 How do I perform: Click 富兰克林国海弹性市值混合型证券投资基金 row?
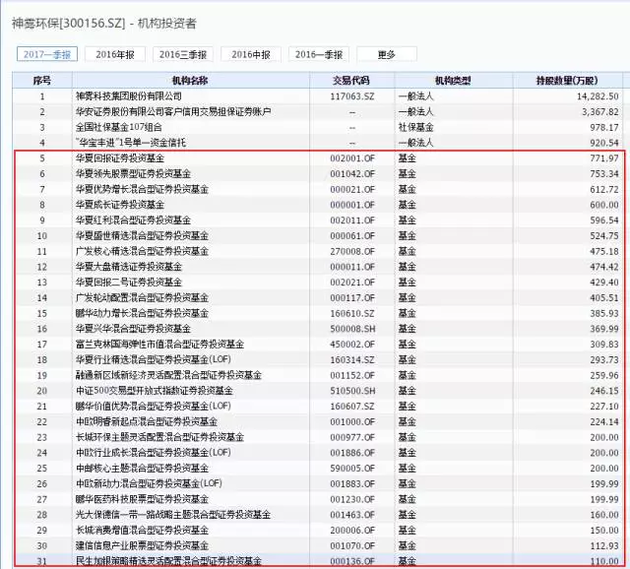(x=317, y=344)
